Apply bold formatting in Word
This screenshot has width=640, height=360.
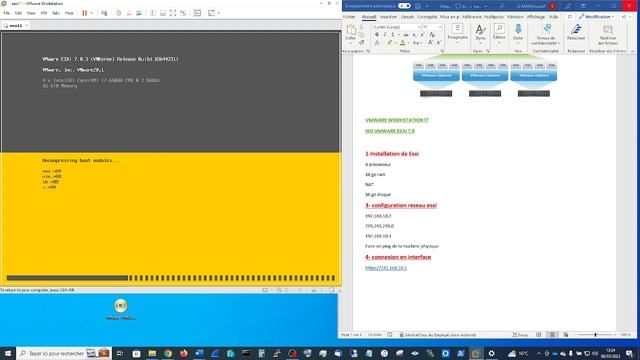[377, 35]
